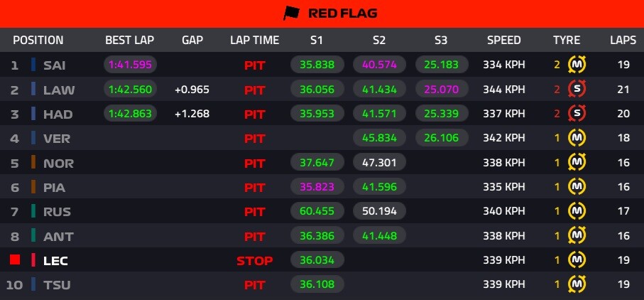Select the TYRE column header
644x300 pixels.
(x=567, y=40)
